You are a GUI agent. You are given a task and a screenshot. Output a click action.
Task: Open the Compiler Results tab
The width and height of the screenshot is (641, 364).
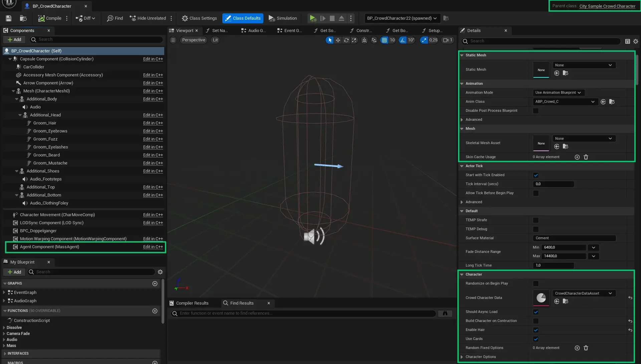click(189, 303)
